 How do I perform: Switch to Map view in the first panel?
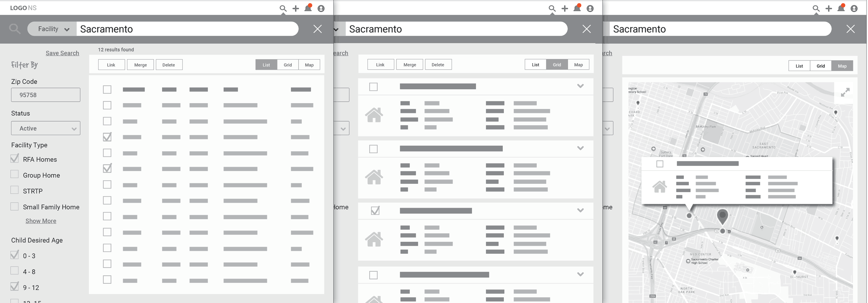coord(309,65)
